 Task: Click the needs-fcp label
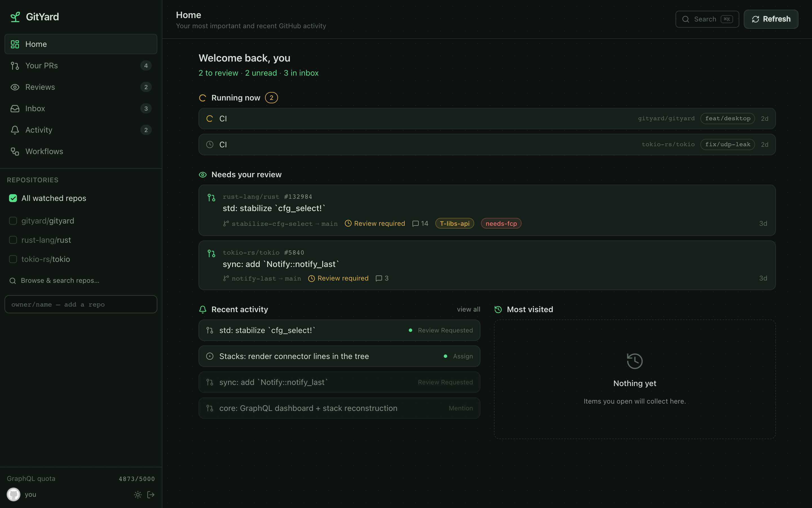pos(501,224)
